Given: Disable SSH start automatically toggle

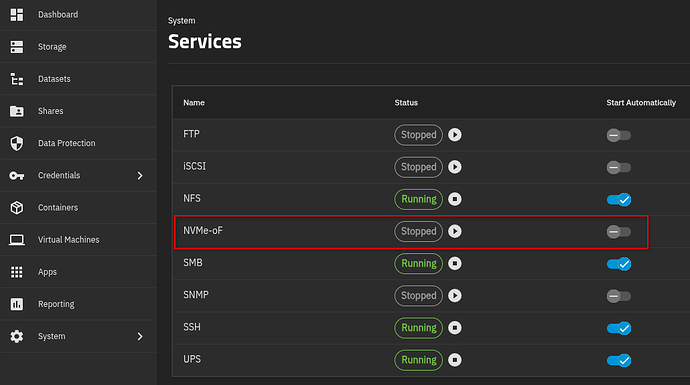Looking at the screenshot, I should (619, 328).
